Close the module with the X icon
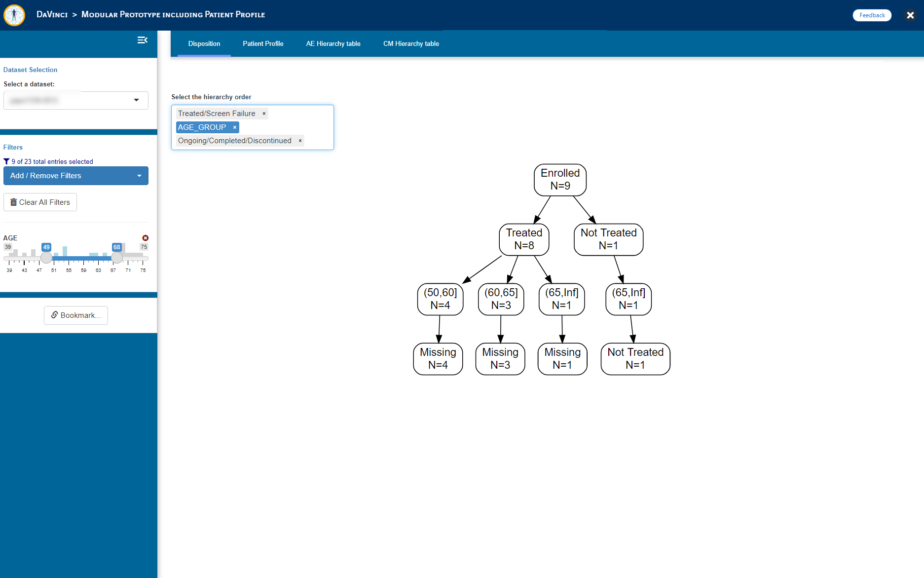The height and width of the screenshot is (578, 924). [x=910, y=15]
